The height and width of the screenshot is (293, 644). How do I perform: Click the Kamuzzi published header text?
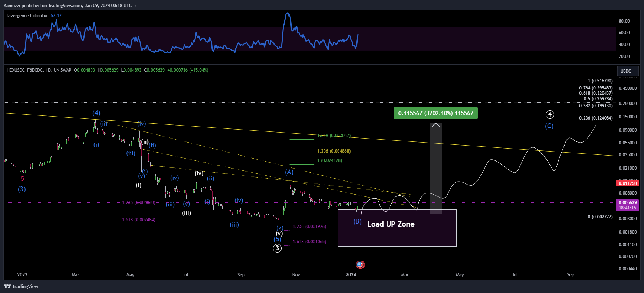[x=70, y=6]
